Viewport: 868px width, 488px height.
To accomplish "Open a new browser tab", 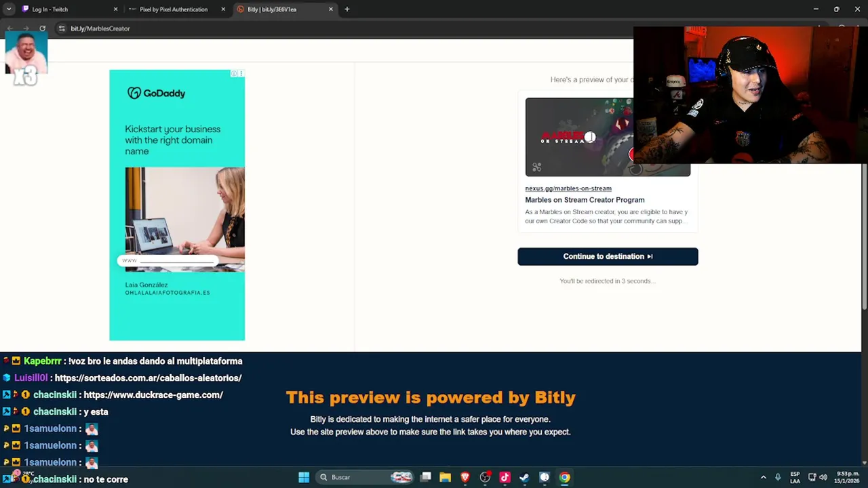I will click(x=347, y=9).
